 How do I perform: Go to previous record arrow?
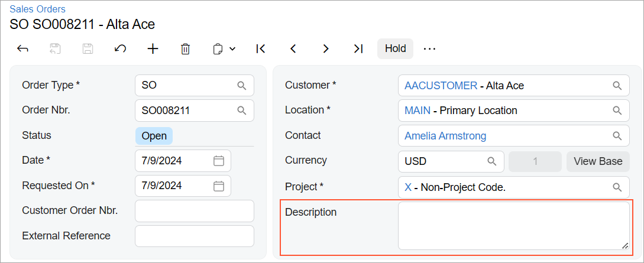(293, 48)
